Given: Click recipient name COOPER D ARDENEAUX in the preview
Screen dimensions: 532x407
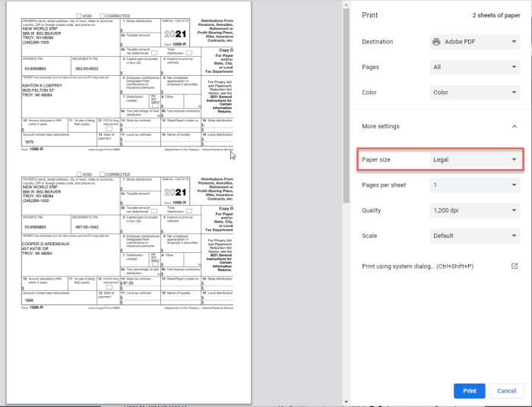Looking at the screenshot, I should pos(46,244).
